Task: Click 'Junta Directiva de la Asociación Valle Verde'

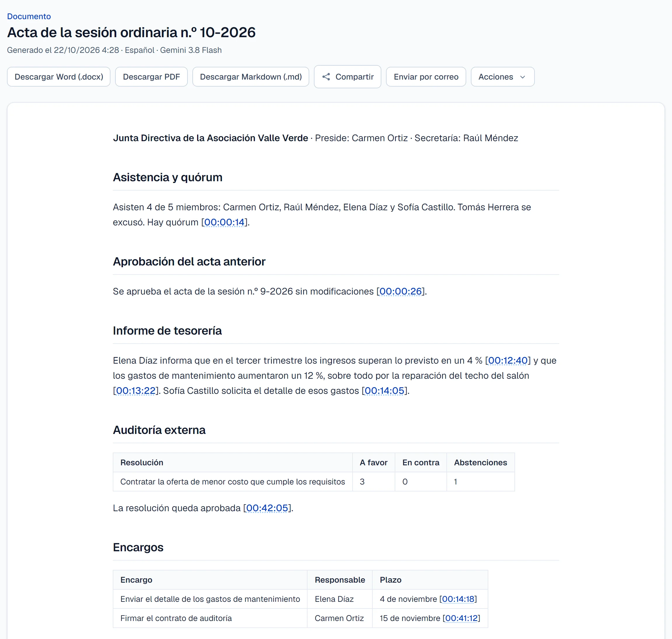Action: 210,138
